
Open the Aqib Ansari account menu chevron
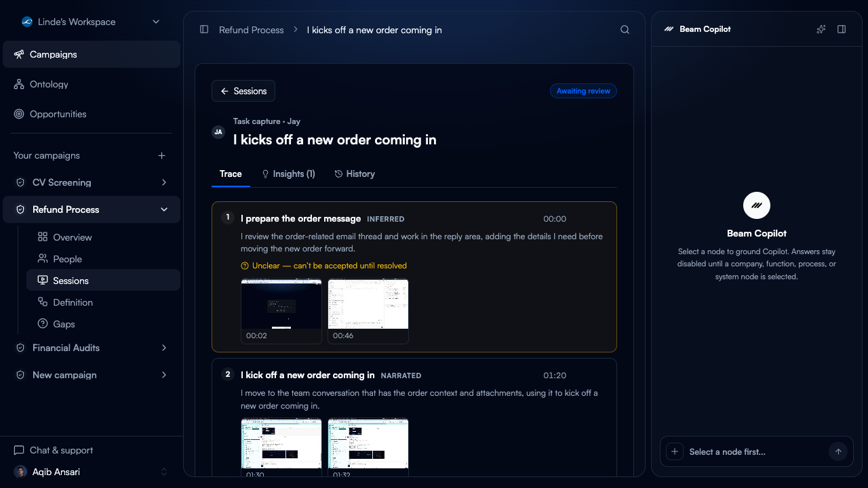(164, 472)
